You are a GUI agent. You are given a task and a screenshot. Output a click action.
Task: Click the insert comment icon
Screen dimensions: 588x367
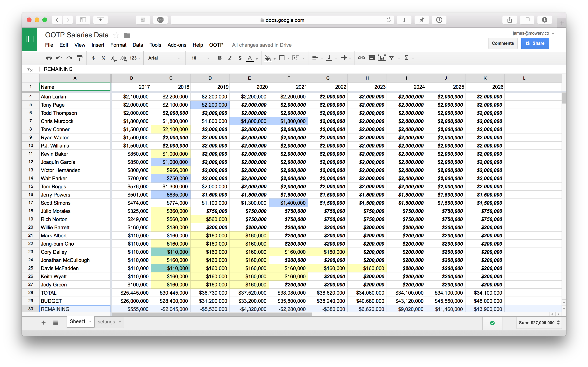tap(371, 58)
